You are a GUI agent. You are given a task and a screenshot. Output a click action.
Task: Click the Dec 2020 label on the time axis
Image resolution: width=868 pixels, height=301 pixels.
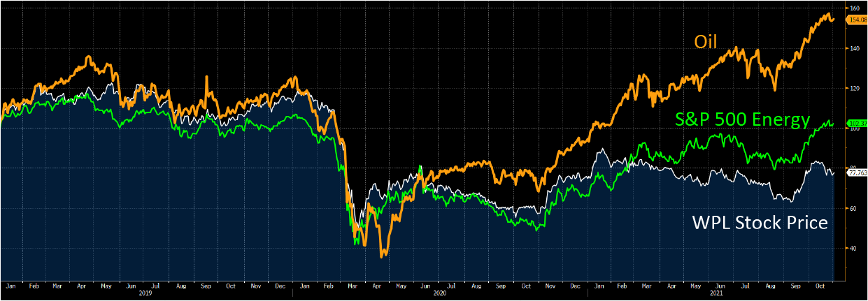[x=575, y=286]
